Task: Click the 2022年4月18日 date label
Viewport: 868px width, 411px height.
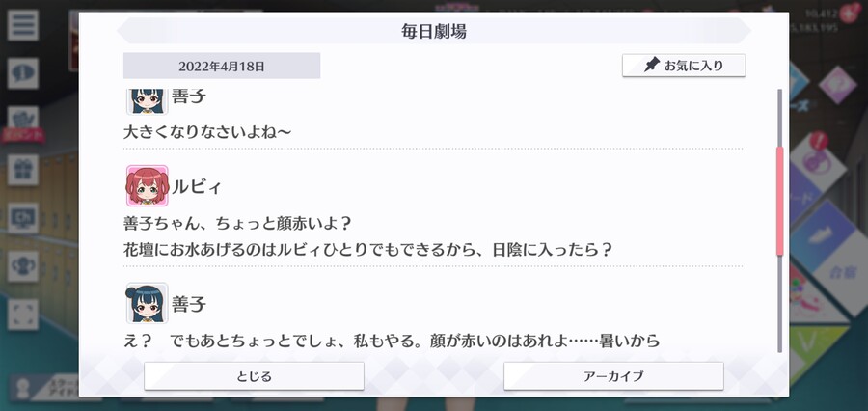Action: pyautogui.click(x=222, y=66)
